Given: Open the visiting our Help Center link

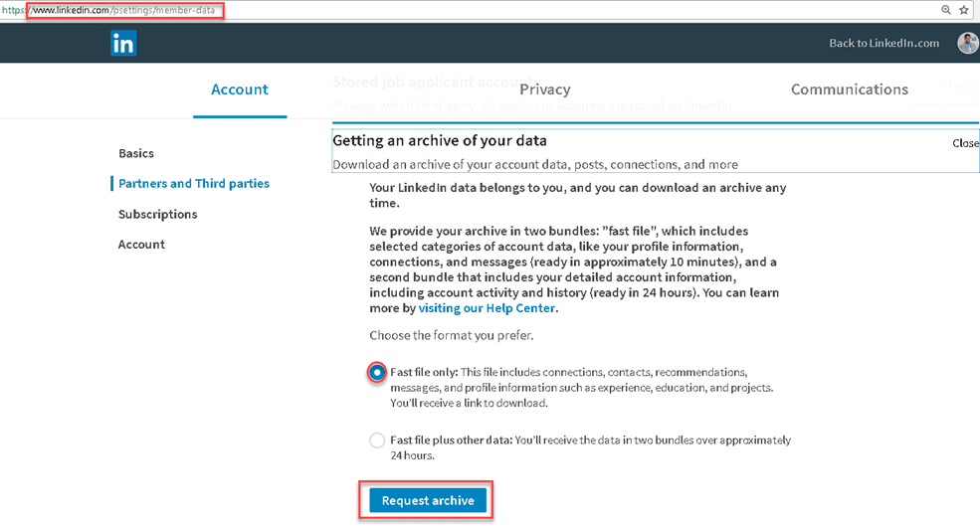Looking at the screenshot, I should pyautogui.click(x=487, y=308).
